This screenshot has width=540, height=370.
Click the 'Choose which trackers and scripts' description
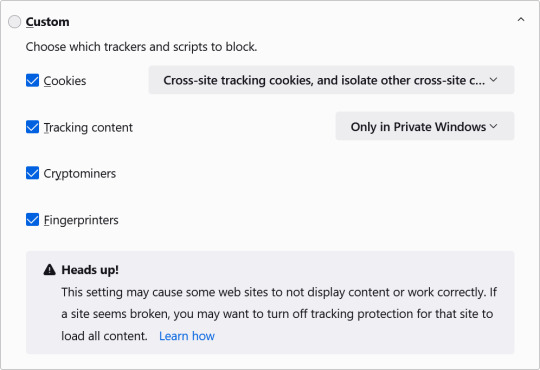point(141,47)
